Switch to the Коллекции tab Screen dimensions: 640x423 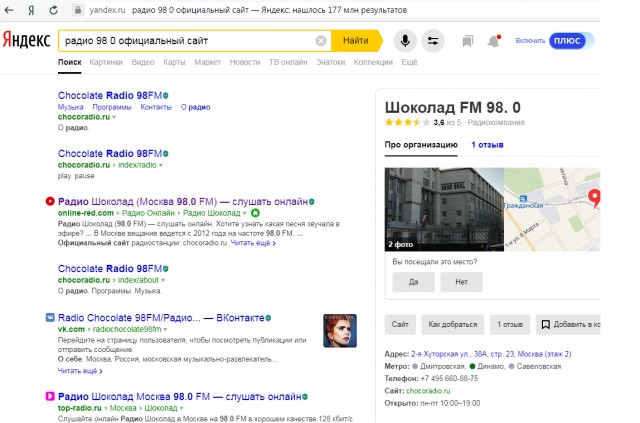click(373, 62)
